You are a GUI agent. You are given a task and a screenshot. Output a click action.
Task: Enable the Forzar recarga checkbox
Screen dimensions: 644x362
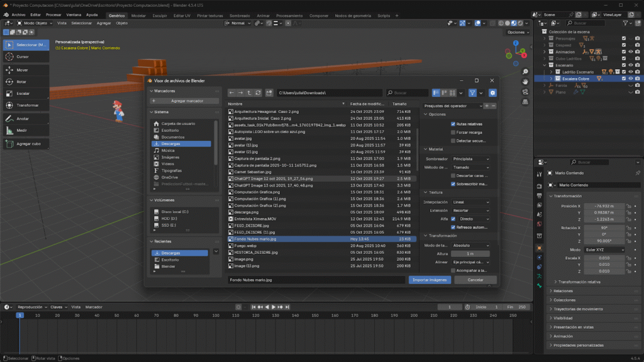pyautogui.click(x=453, y=132)
